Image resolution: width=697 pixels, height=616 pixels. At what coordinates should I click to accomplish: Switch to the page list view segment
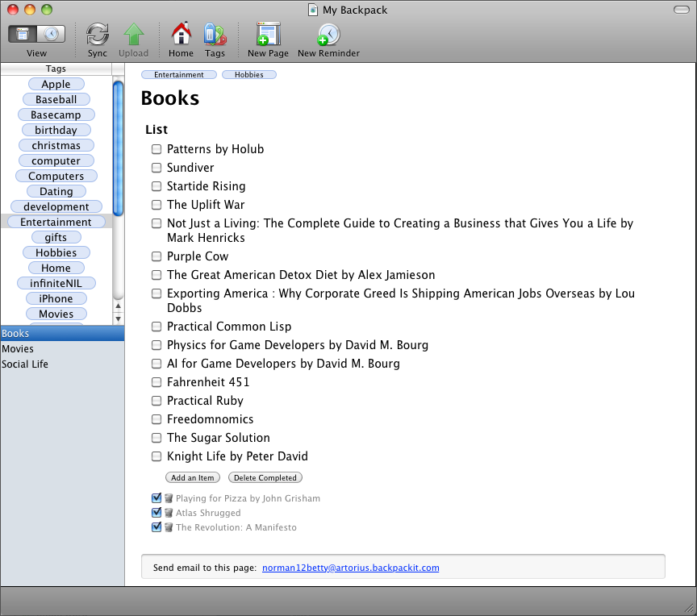point(23,34)
